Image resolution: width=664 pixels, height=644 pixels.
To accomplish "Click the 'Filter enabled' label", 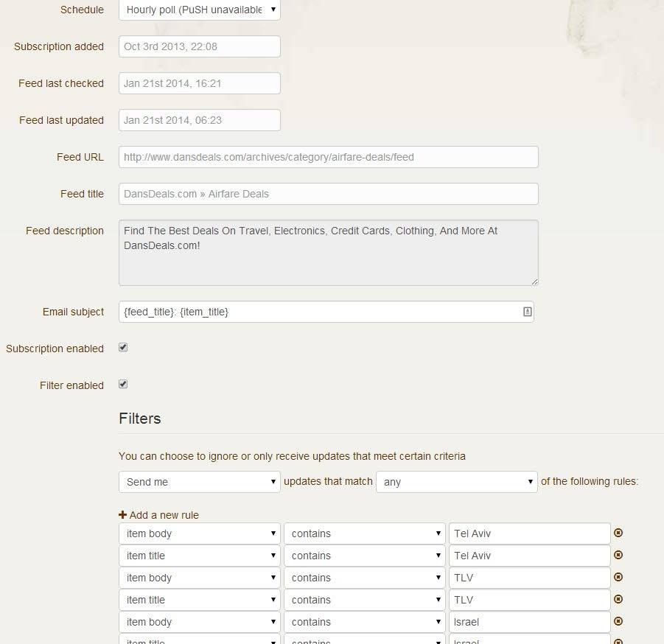I will [x=71, y=385].
